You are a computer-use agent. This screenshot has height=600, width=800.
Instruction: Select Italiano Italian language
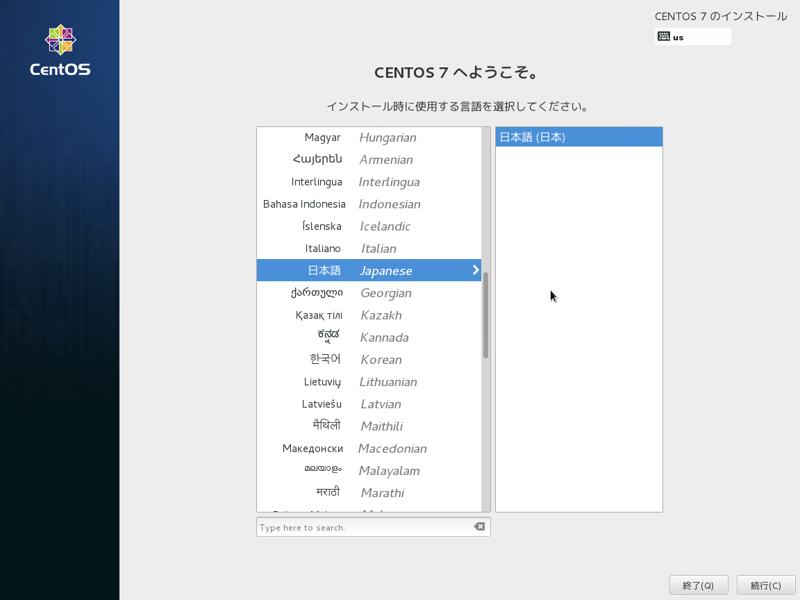369,248
